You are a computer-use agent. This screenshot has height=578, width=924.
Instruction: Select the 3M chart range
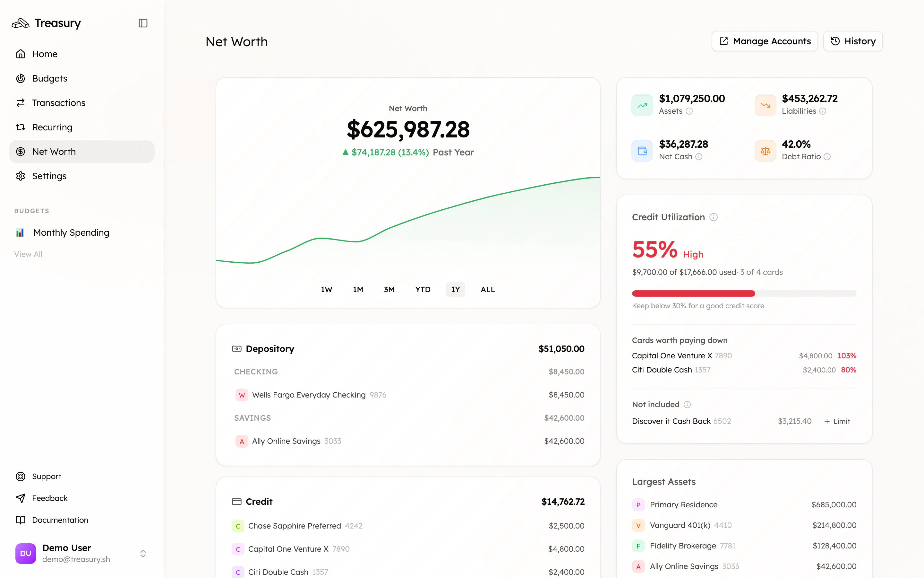click(389, 289)
